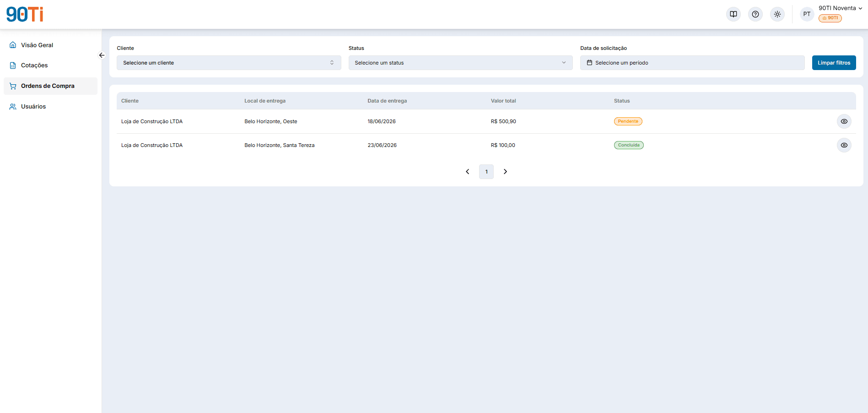Image resolution: width=868 pixels, height=413 pixels.
Task: View details of the Concluída order
Action: (x=844, y=145)
